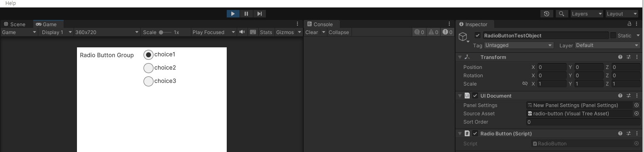This screenshot has width=644, height=152.
Task: Pick Source Asset with object selector circle
Action: point(637,113)
